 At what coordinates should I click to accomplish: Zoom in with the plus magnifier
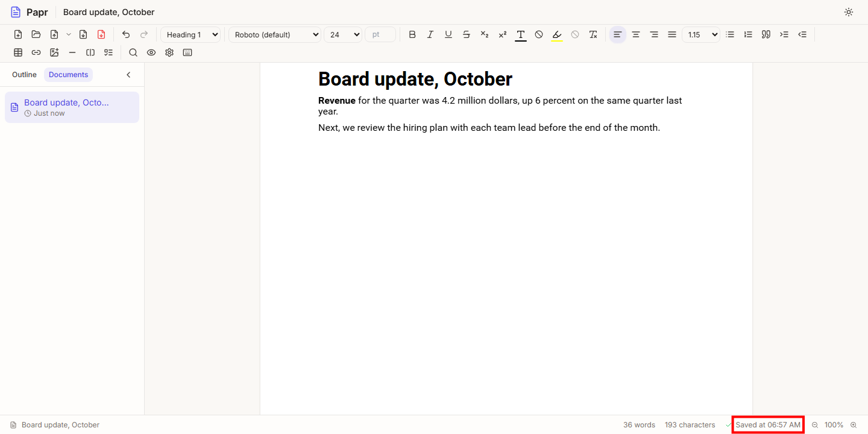pyautogui.click(x=854, y=425)
